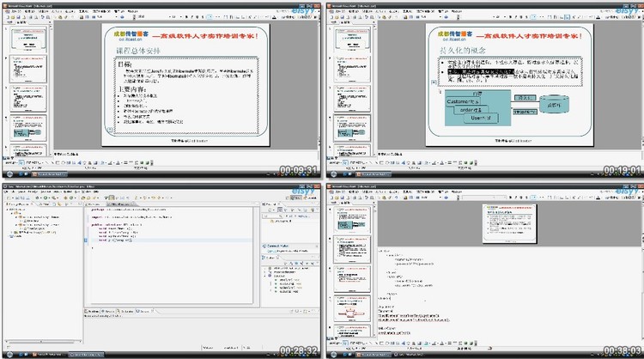Screen dimensions: 644x359
Task: Click Windows Start orb in 00:09:31 frame
Action: click(x=9, y=174)
